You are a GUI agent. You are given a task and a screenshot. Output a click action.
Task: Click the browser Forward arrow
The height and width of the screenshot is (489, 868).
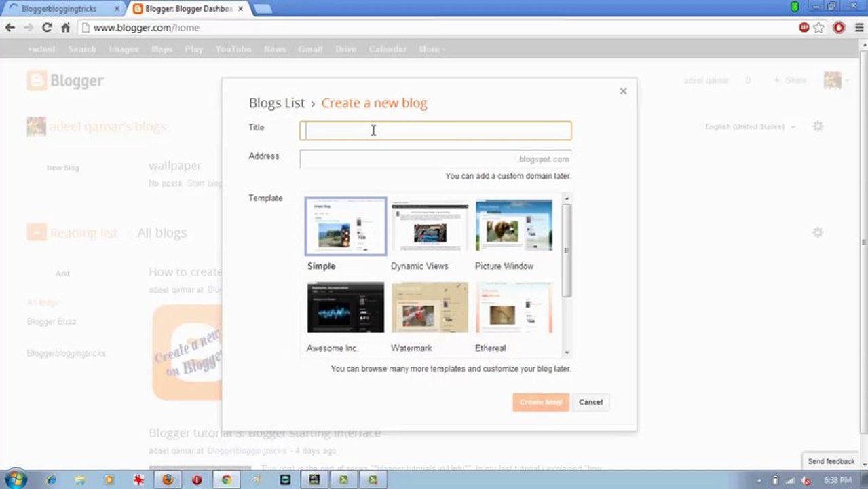click(x=28, y=28)
